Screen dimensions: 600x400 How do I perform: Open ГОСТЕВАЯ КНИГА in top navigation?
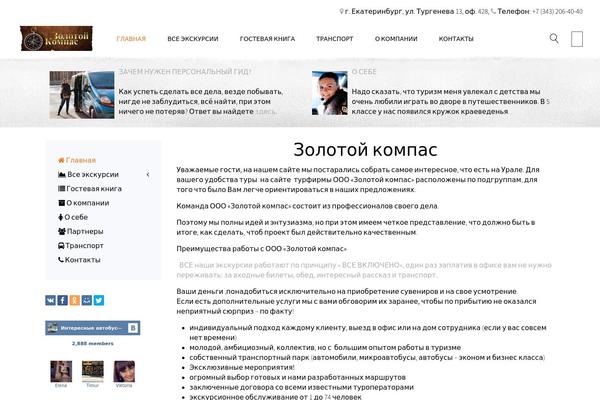[267, 39]
